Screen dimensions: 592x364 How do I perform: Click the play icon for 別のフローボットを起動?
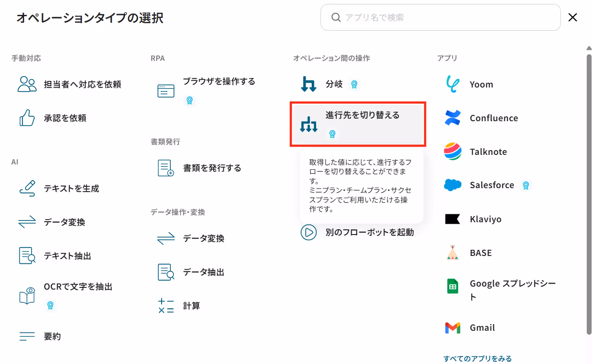tap(308, 232)
